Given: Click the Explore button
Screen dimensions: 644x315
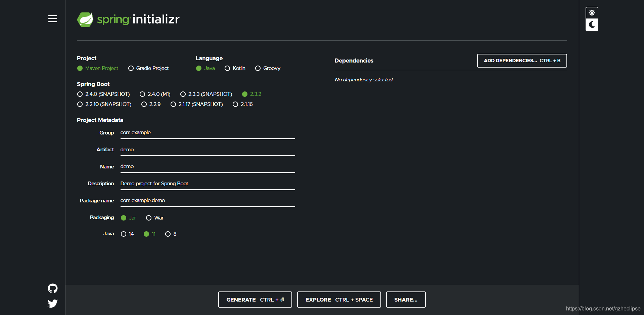Looking at the screenshot, I should [x=339, y=300].
